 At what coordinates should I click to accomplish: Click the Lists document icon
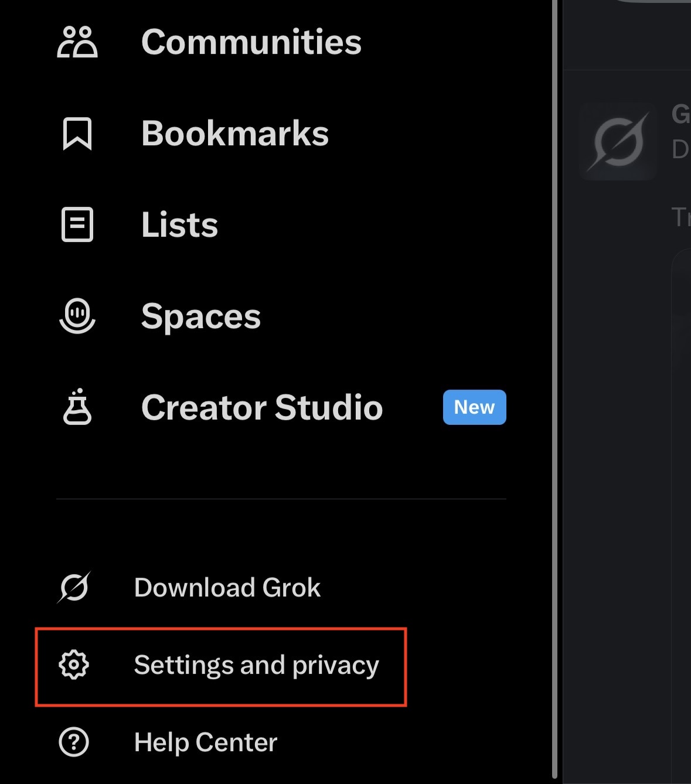[x=77, y=224]
